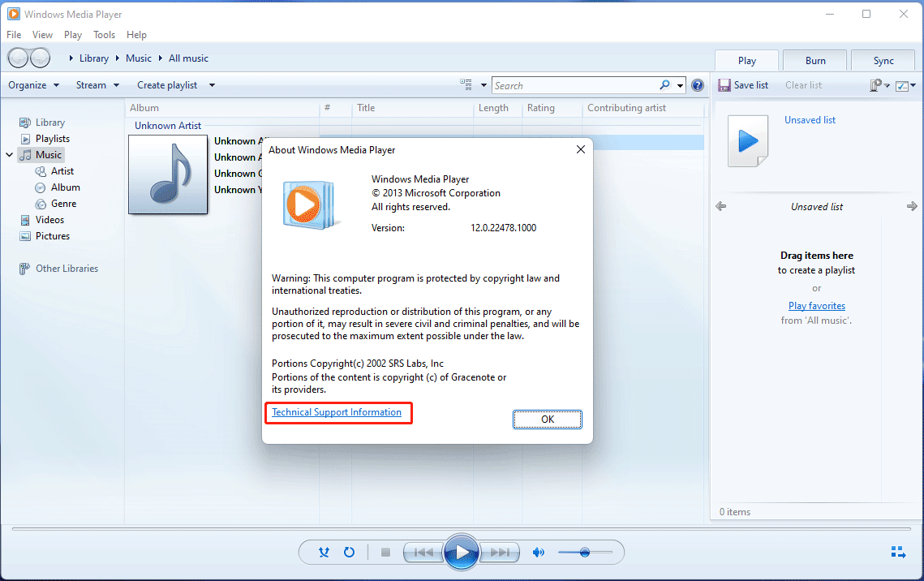The height and width of the screenshot is (581, 924).
Task: Open the Help question mark icon
Action: pos(698,85)
